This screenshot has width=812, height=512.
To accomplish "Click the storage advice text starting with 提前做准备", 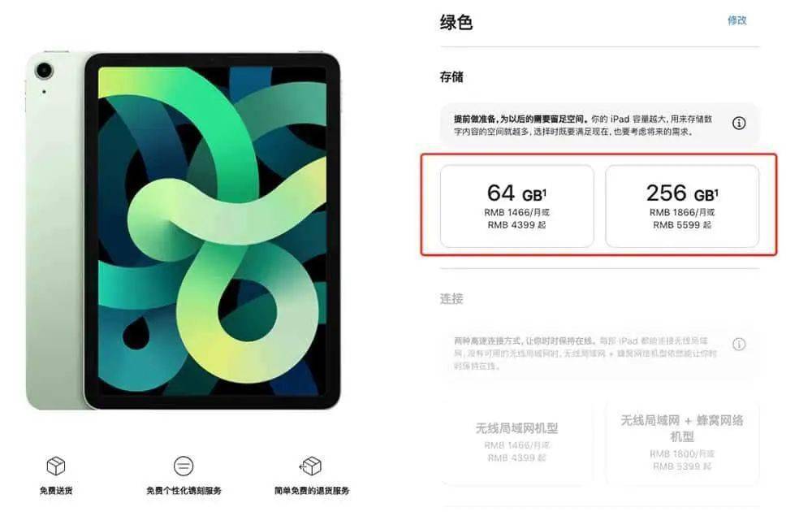I will (583, 125).
